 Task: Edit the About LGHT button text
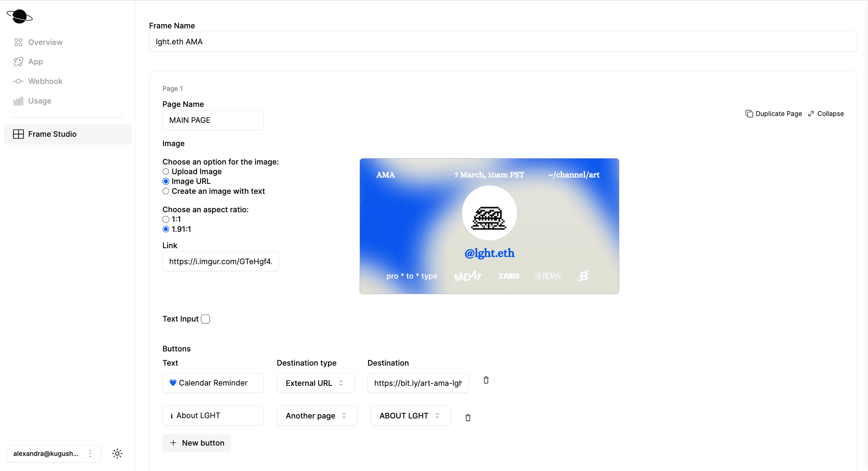[213, 416]
